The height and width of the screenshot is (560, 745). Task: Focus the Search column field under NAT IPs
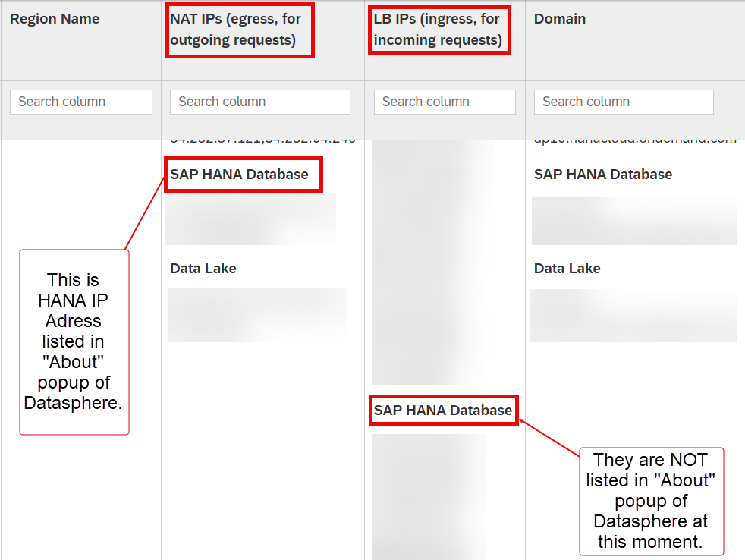[x=260, y=102]
